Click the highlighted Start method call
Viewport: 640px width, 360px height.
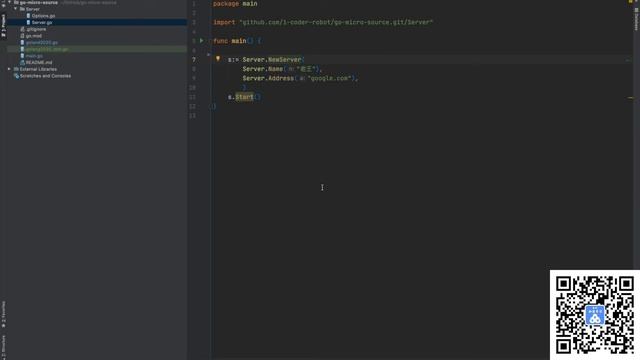tap(244, 97)
